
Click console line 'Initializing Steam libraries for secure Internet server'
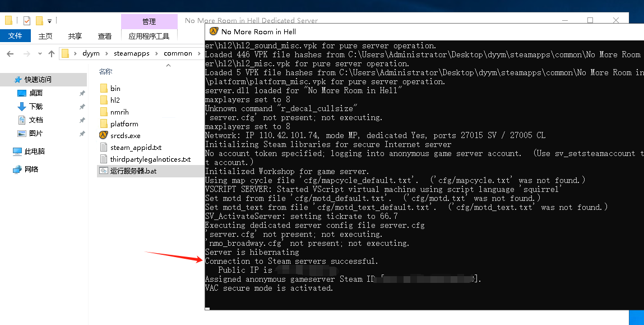point(328,144)
